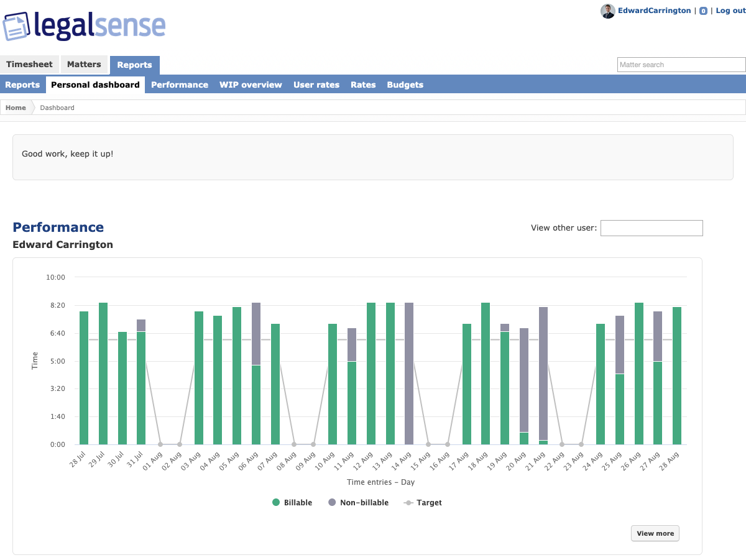Focus the Matter search field
746x560 pixels.
(681, 64)
